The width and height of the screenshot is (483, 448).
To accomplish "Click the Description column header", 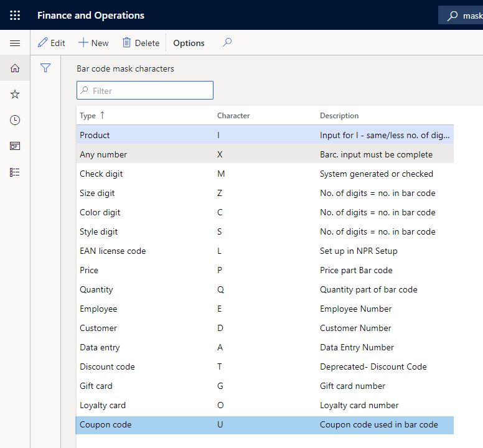I will point(339,116).
